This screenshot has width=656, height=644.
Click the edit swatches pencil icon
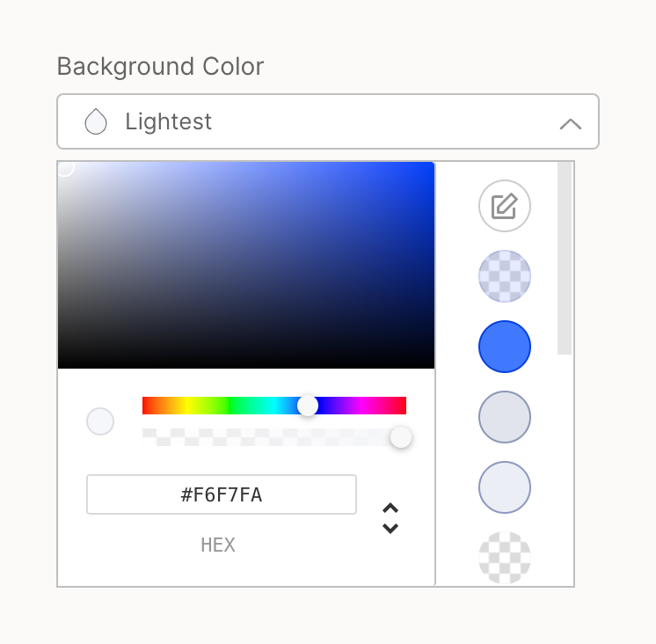505,206
